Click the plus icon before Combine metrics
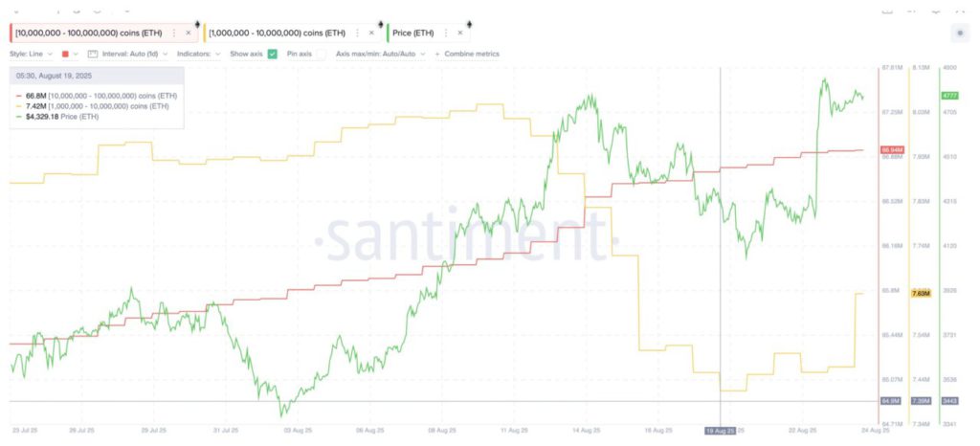 (x=437, y=54)
